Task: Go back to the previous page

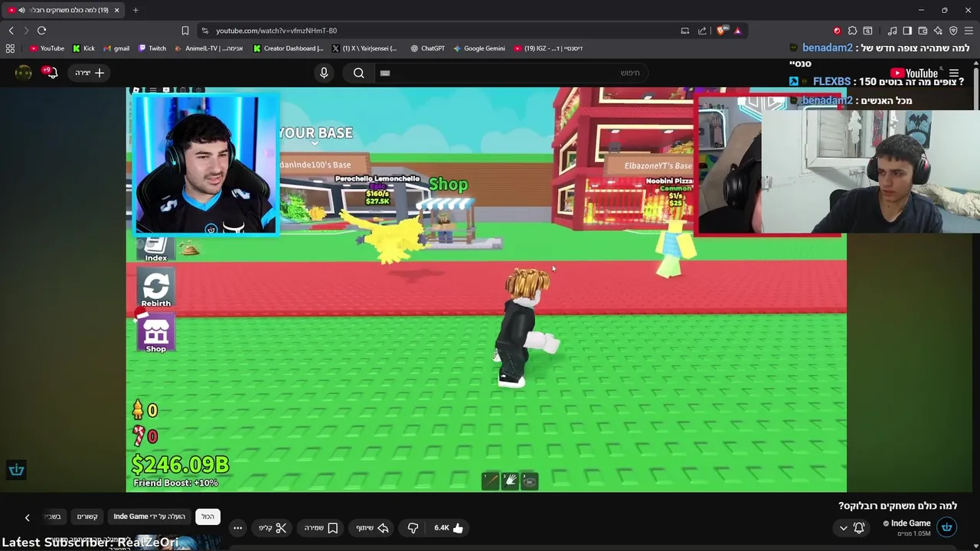Action: (11, 31)
